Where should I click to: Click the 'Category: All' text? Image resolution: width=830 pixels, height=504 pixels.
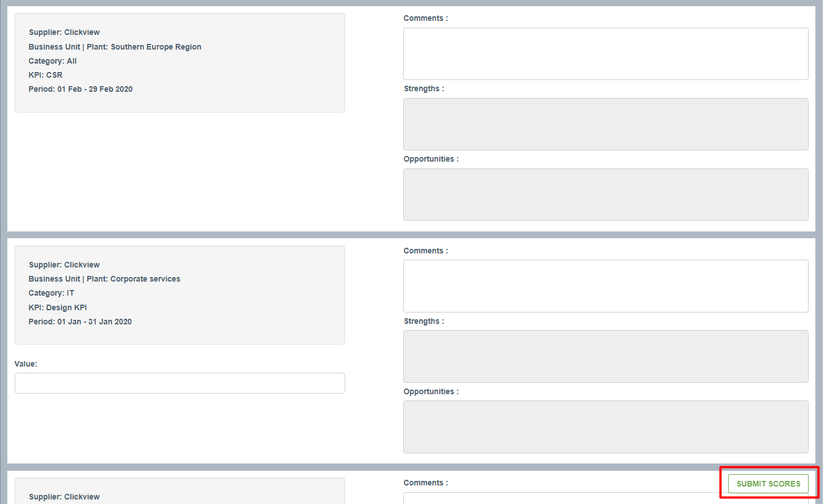[52, 61]
